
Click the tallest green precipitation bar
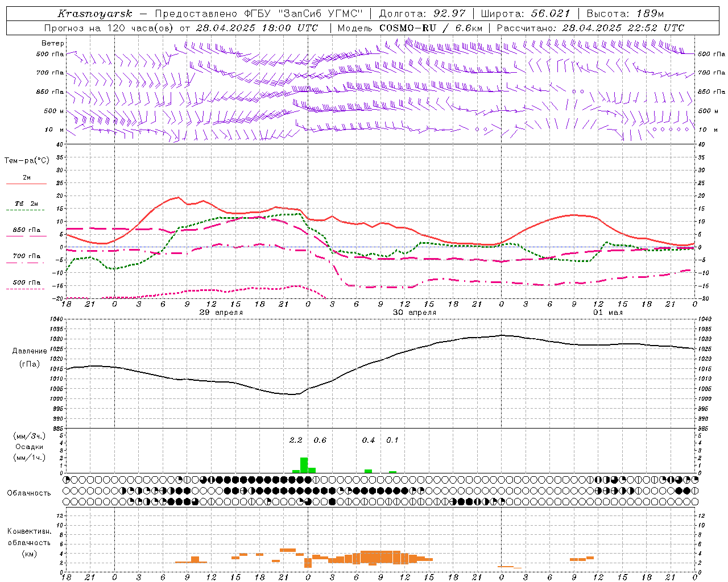coord(304,465)
